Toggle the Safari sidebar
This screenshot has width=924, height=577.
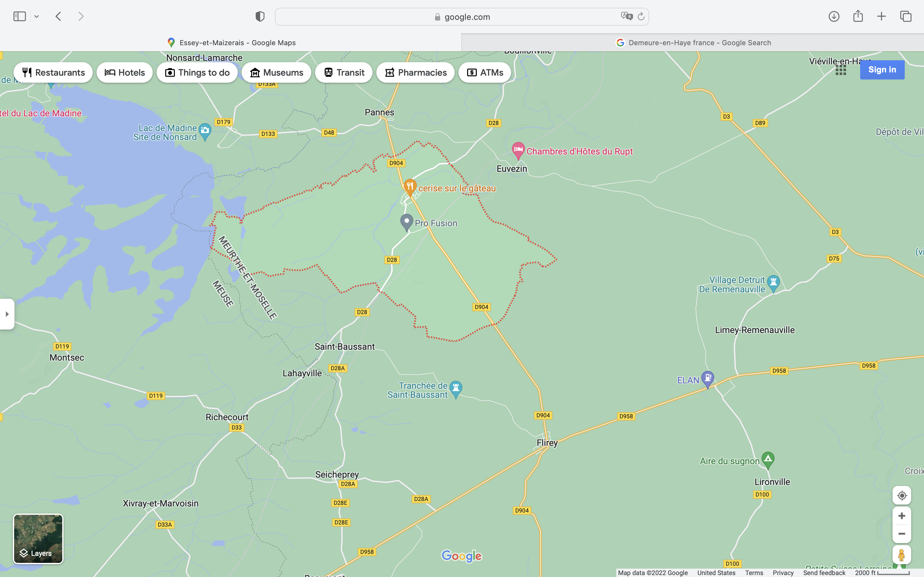coord(20,16)
